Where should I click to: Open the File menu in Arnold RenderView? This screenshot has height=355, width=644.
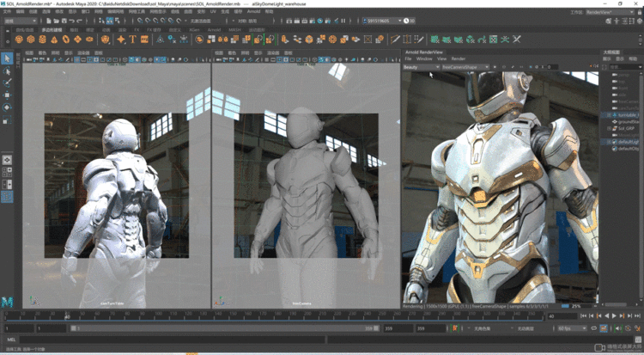408,58
